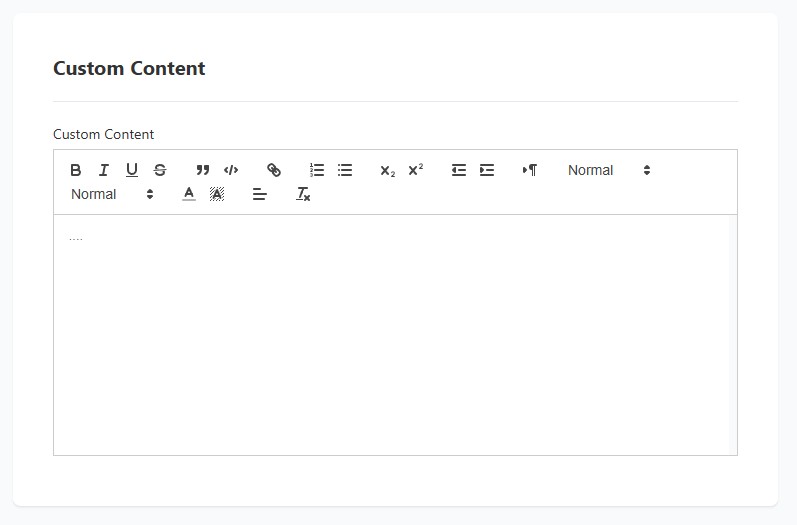Viewport: 797px width, 525px height.
Task: Decrease the indent level
Action: click(459, 170)
